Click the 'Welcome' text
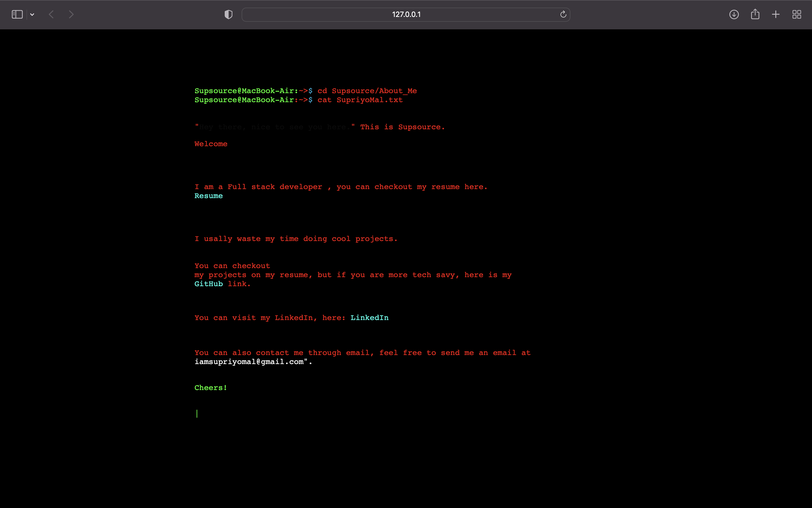The width and height of the screenshot is (812, 508). [x=211, y=144]
